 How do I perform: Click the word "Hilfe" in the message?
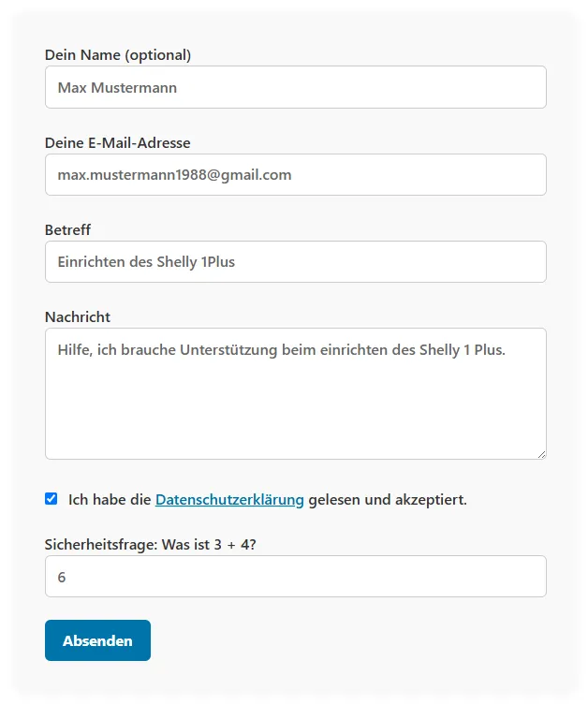click(73, 350)
